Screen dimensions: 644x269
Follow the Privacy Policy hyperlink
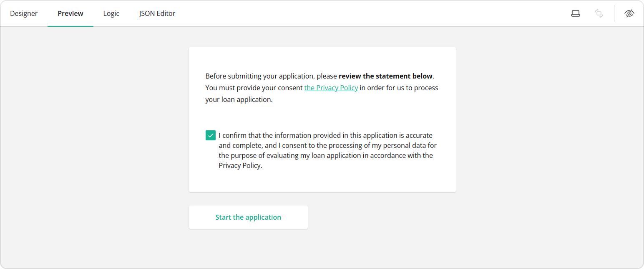[x=331, y=88]
